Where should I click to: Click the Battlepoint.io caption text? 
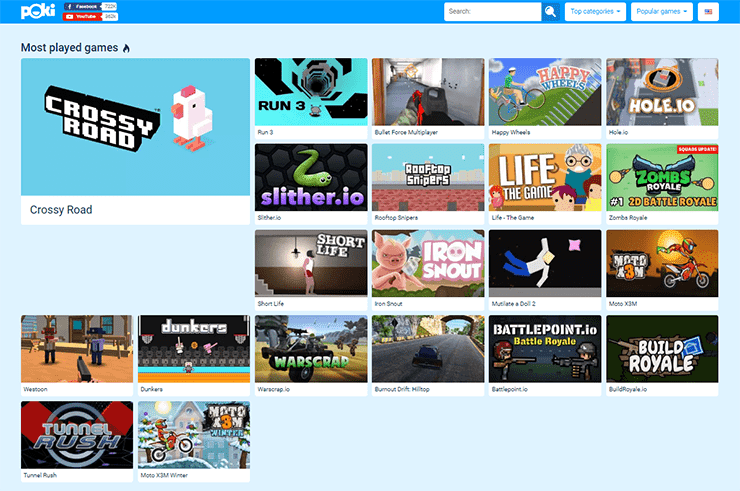pos(510,389)
